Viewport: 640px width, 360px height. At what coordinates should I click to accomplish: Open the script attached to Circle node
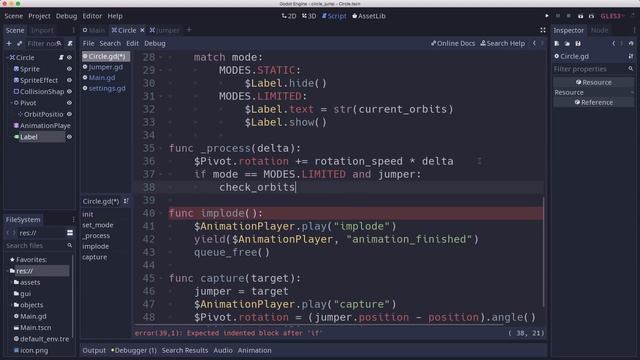[x=61, y=58]
